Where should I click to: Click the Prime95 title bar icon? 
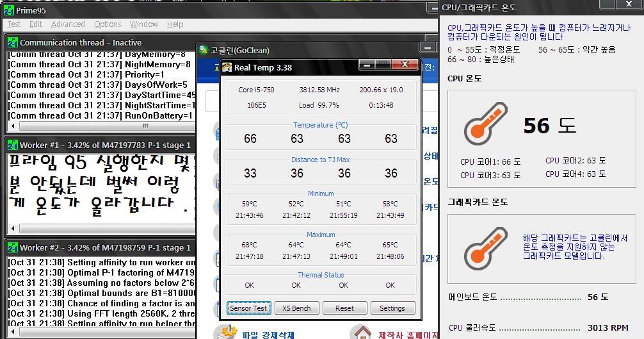click(8, 10)
